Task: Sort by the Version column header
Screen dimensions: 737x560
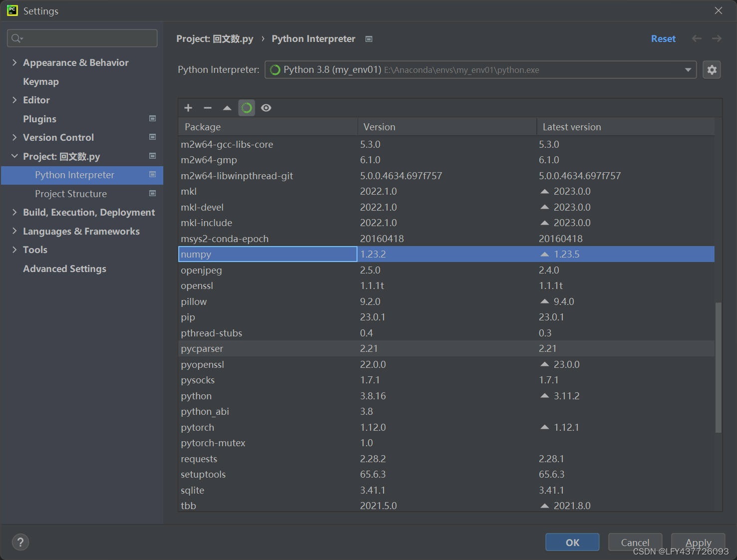Action: (447, 127)
